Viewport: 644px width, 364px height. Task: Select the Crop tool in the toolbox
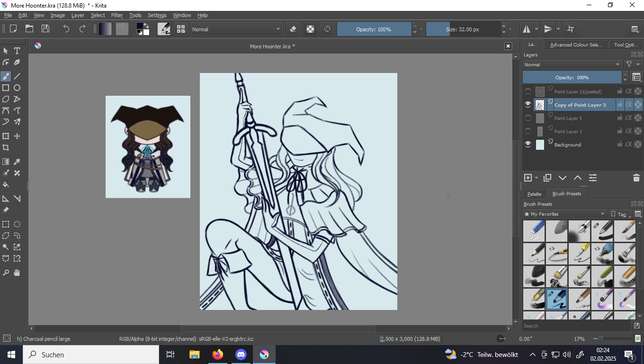[x=6, y=147]
